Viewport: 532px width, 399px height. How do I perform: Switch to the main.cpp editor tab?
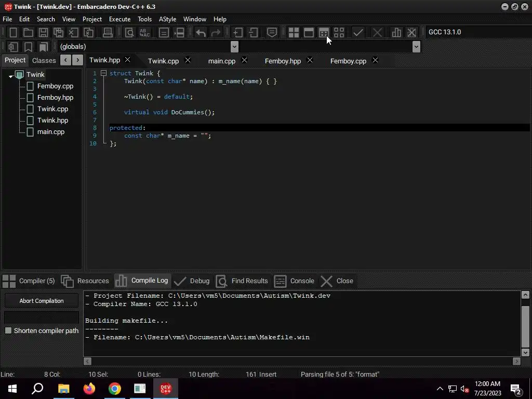coord(221,61)
